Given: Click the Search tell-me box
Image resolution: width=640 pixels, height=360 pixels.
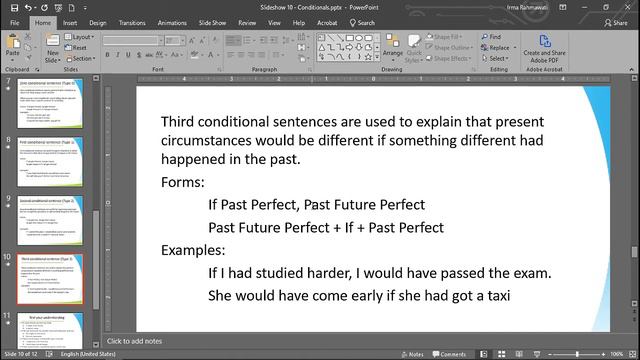Looking at the screenshot, I should pyautogui.click(x=362, y=23).
